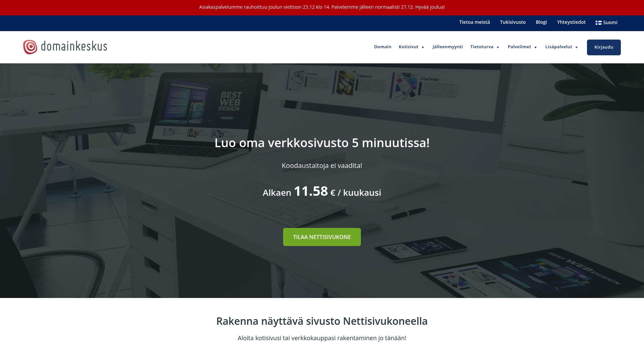Expand the Palvelimet dropdown arrow

coord(536,47)
